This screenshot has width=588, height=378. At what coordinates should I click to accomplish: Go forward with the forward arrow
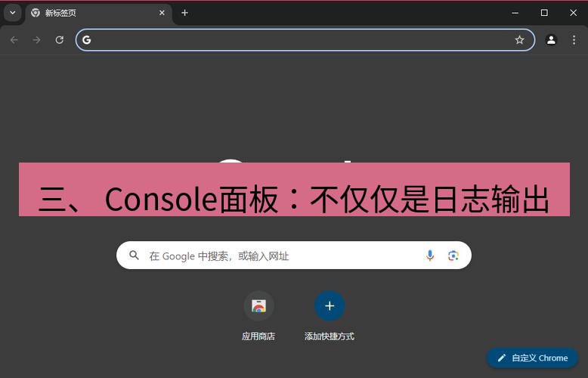pos(37,40)
